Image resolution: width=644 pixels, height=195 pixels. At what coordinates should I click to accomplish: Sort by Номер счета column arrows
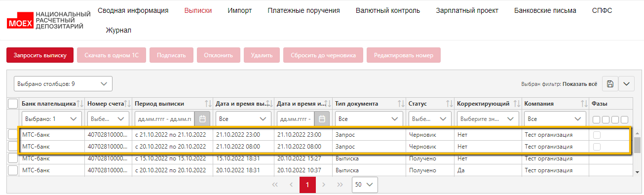click(128, 104)
